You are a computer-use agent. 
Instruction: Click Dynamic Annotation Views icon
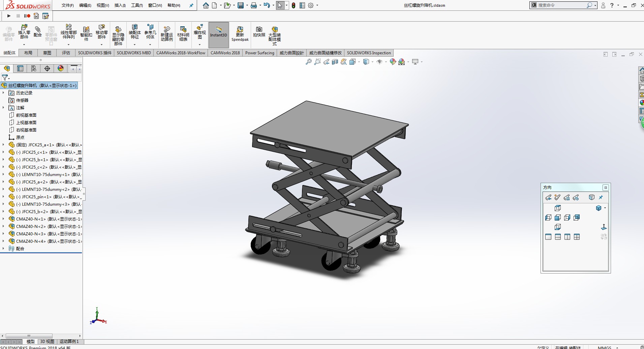pyautogui.click(x=343, y=62)
